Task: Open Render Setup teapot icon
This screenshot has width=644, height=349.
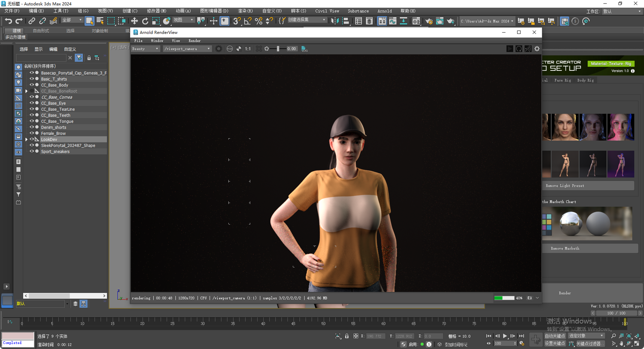Action: point(429,21)
